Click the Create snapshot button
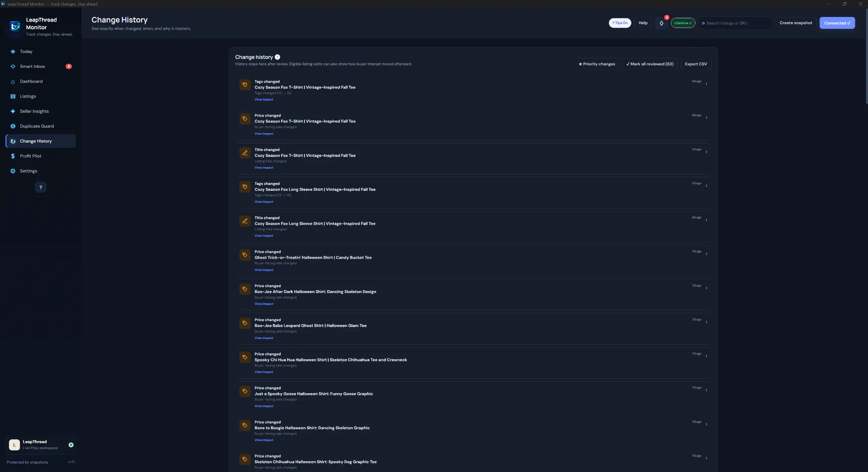This screenshot has height=472, width=868. [x=795, y=23]
